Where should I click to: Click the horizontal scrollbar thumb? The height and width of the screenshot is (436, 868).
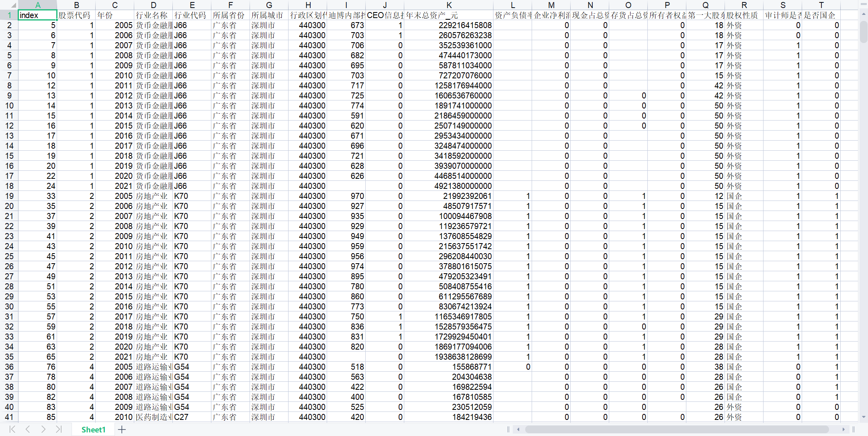click(677, 430)
